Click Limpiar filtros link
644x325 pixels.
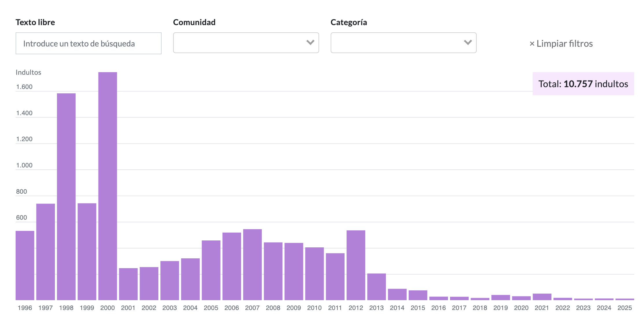coord(564,44)
